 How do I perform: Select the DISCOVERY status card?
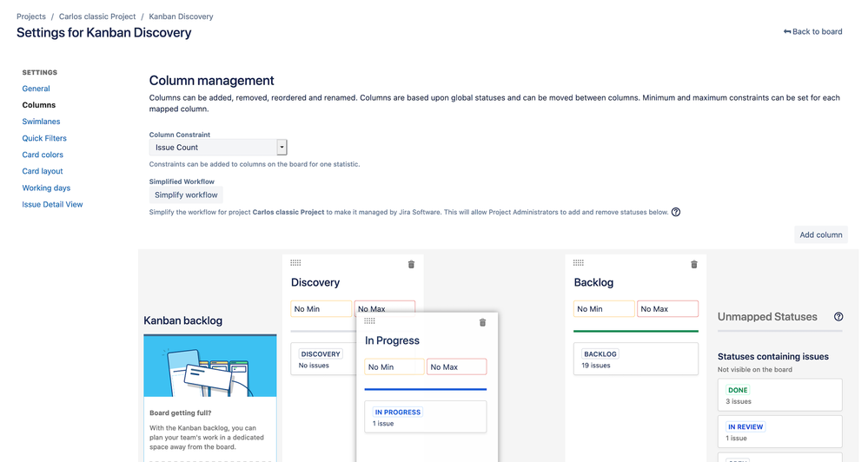pyautogui.click(x=324, y=359)
